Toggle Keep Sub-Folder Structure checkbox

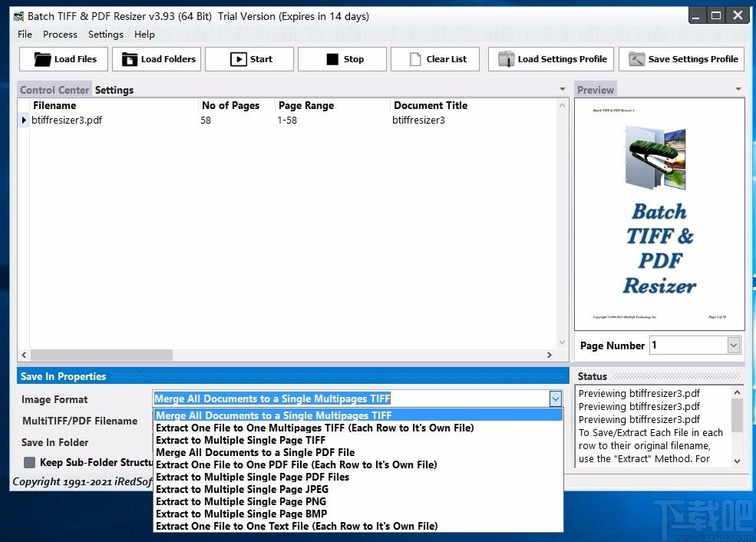click(29, 462)
